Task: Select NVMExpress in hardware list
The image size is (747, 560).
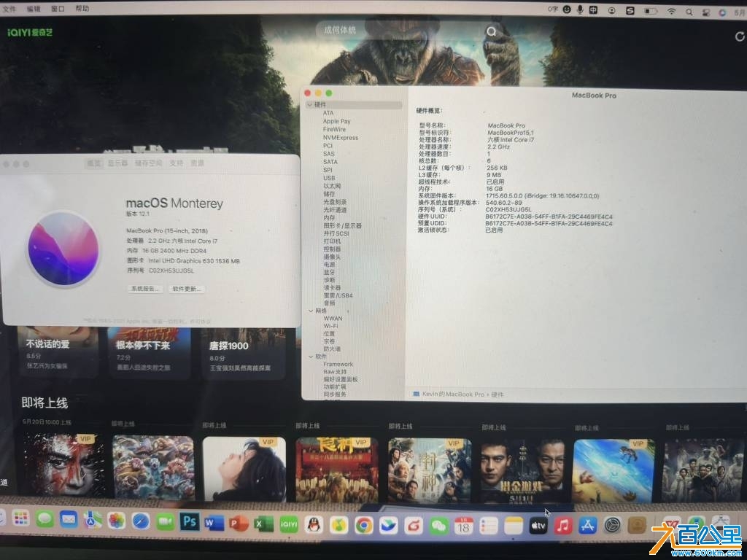Action: (x=341, y=138)
